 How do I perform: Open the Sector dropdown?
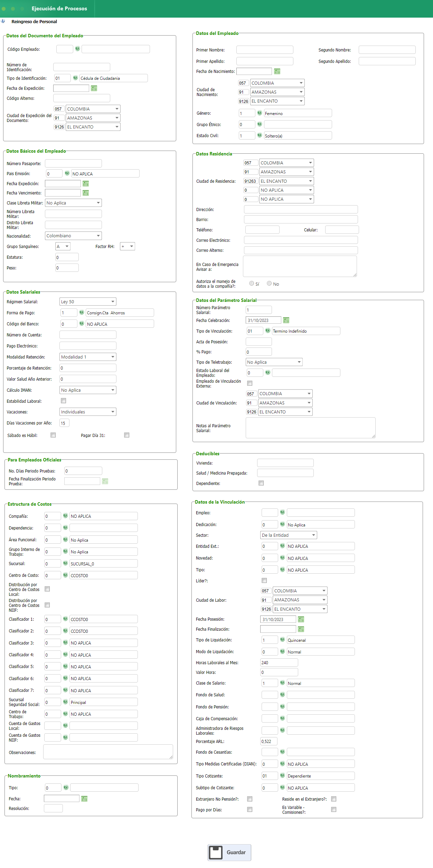click(x=289, y=535)
